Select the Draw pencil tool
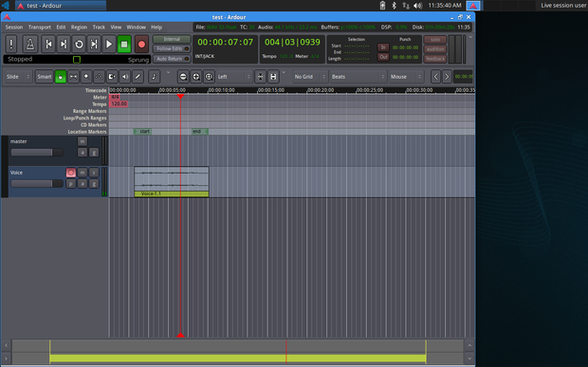Image resolution: width=588 pixels, height=367 pixels. [x=138, y=77]
